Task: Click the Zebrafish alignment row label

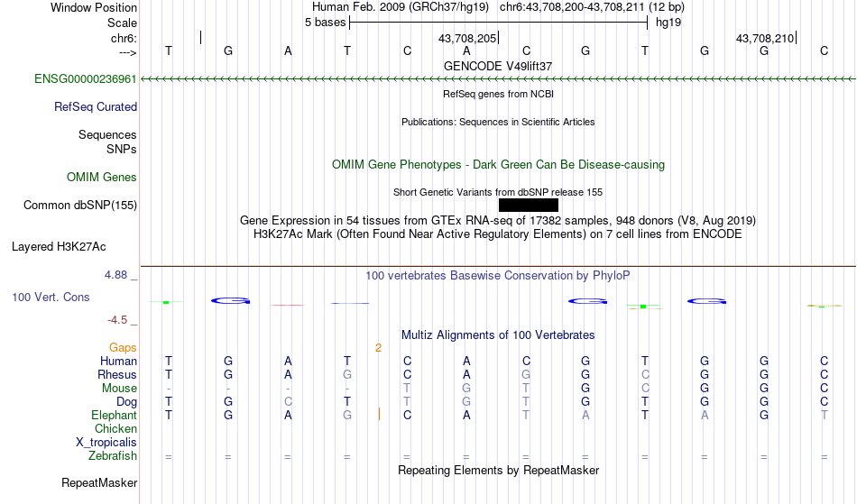Action: point(113,456)
